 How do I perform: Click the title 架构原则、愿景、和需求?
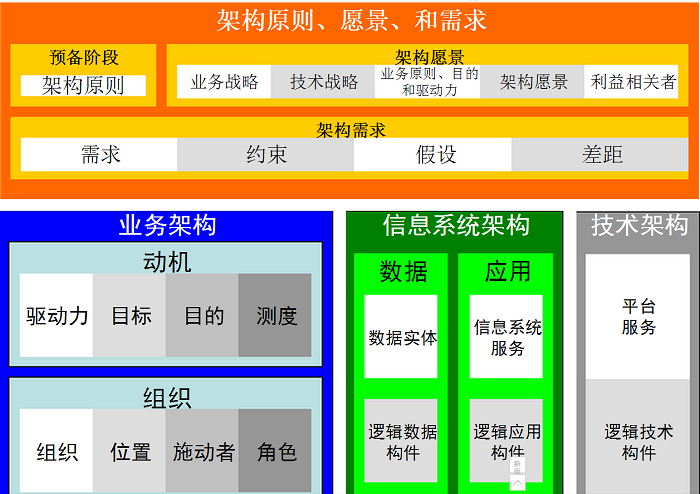point(351,21)
